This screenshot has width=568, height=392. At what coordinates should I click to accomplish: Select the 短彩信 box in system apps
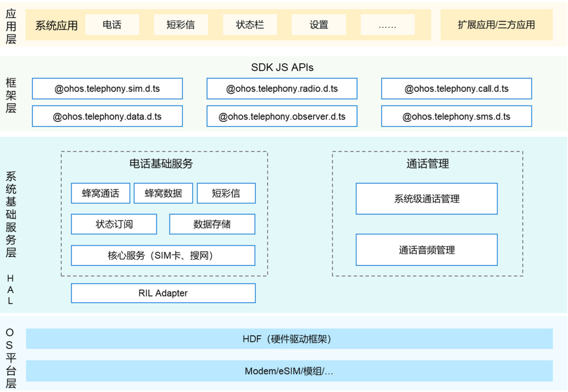click(181, 25)
